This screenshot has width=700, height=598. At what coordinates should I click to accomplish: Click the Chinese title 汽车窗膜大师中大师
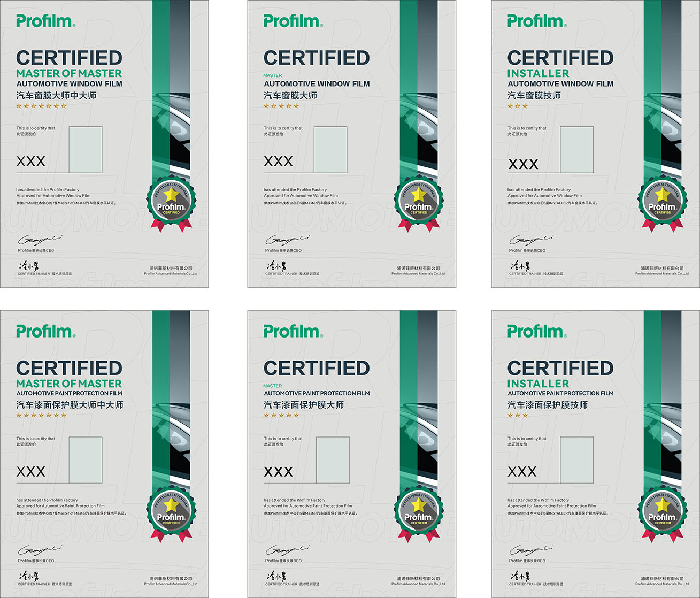[x=56, y=95]
